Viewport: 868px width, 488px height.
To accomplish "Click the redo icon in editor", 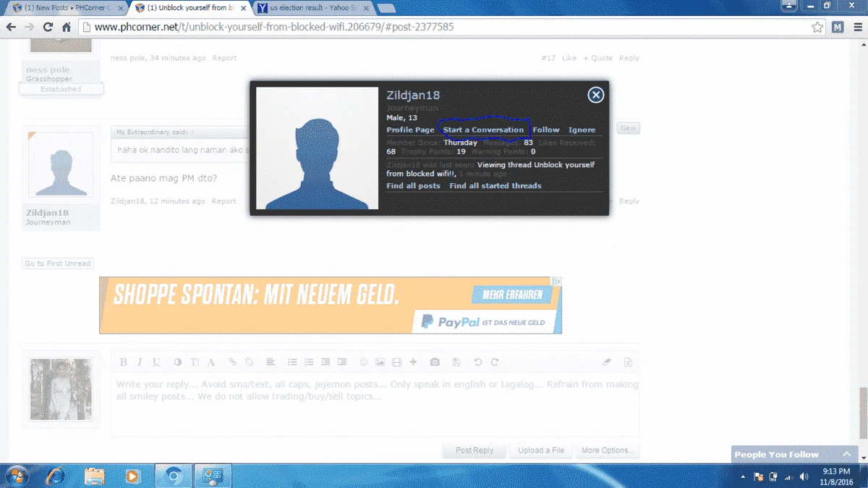I will click(495, 362).
